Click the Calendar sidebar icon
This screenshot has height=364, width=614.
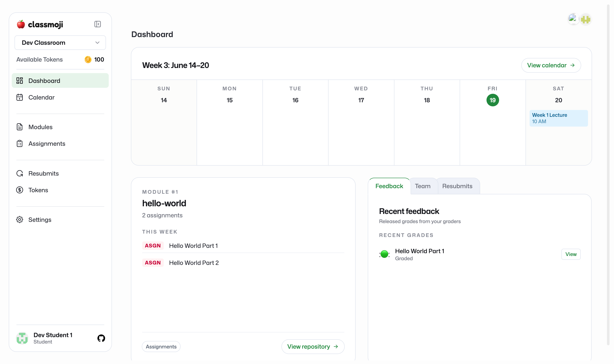20,97
